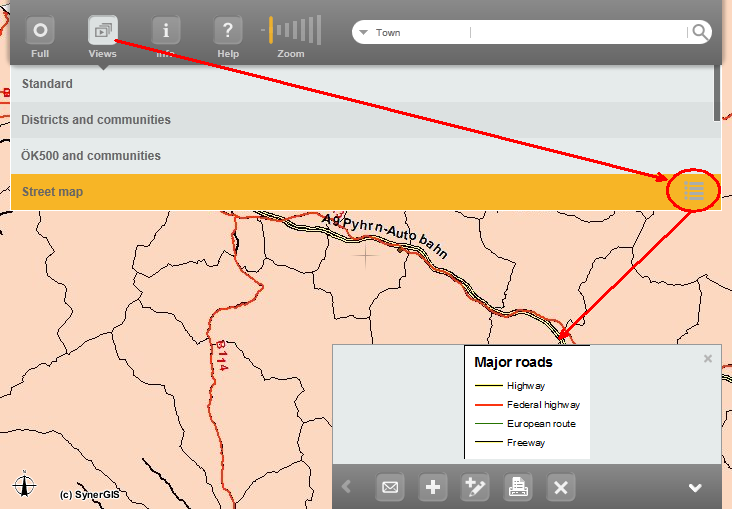Open the Views panel icon

(102, 30)
